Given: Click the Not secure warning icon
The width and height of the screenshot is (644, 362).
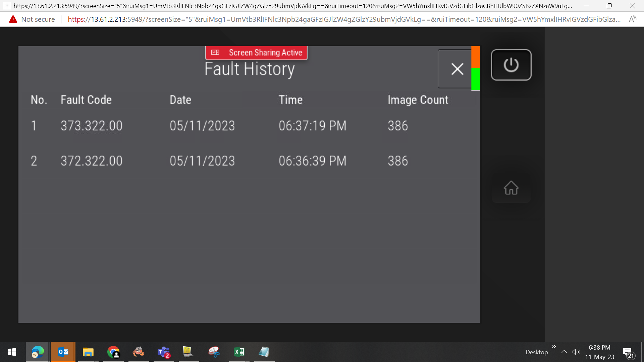Looking at the screenshot, I should [x=13, y=19].
